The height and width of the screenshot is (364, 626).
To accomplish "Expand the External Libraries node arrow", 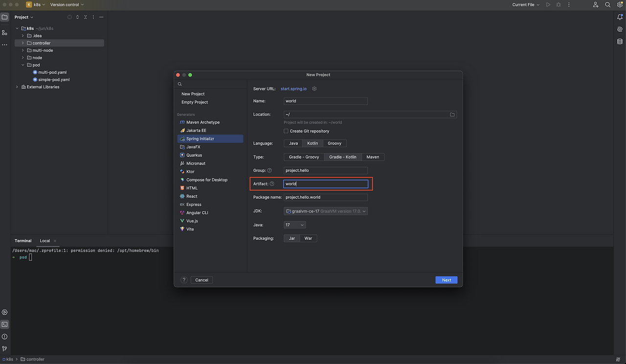I will coord(17,87).
